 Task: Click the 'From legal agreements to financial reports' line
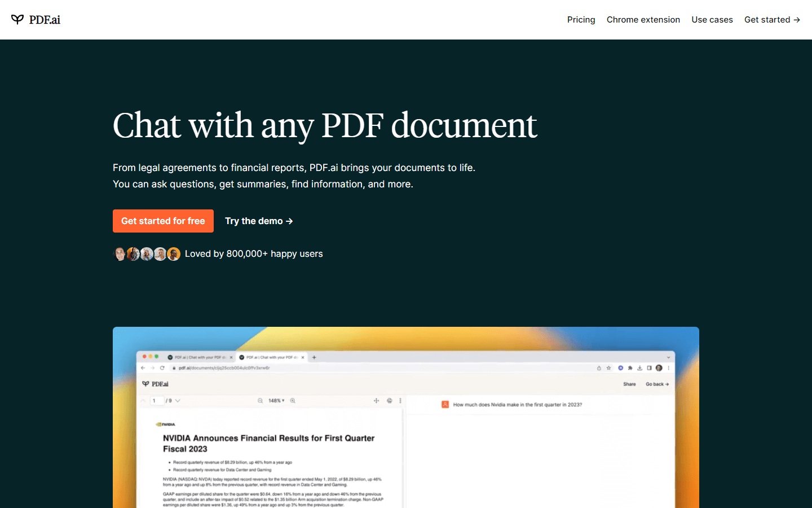pyautogui.click(x=294, y=168)
